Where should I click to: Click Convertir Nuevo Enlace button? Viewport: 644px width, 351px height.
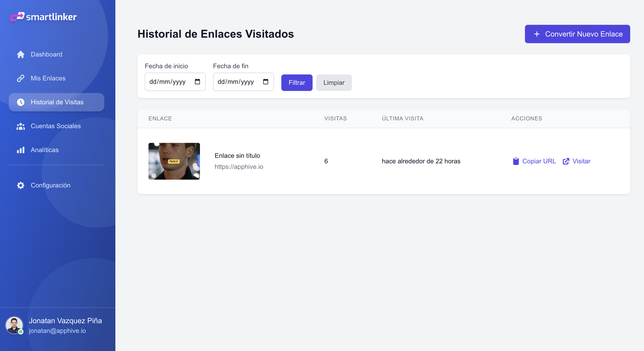coord(577,34)
